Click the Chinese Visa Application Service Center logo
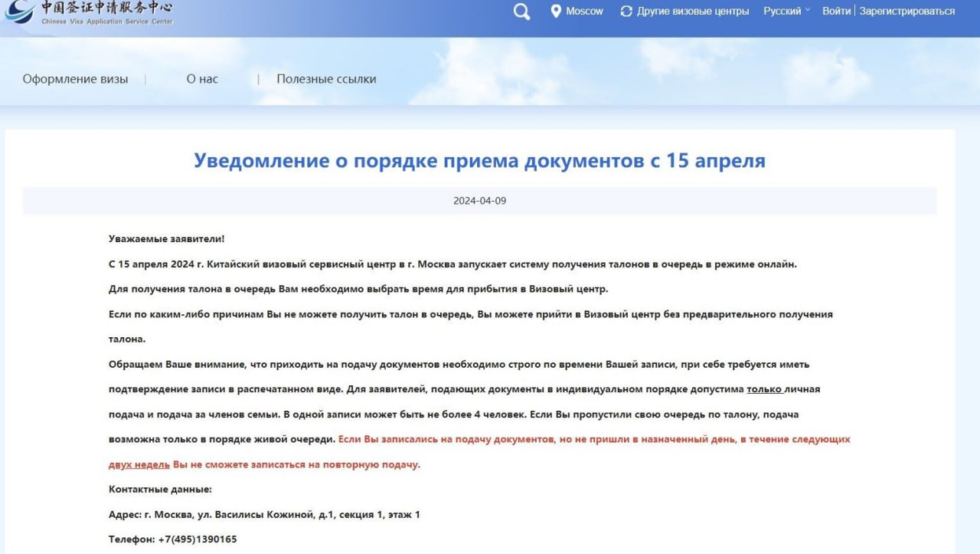The height and width of the screenshot is (554, 980). [x=90, y=12]
